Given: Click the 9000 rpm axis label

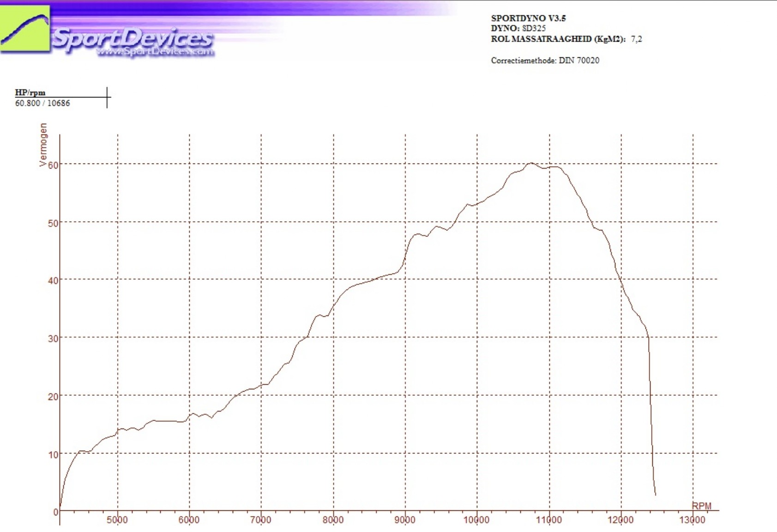Looking at the screenshot, I should (405, 520).
